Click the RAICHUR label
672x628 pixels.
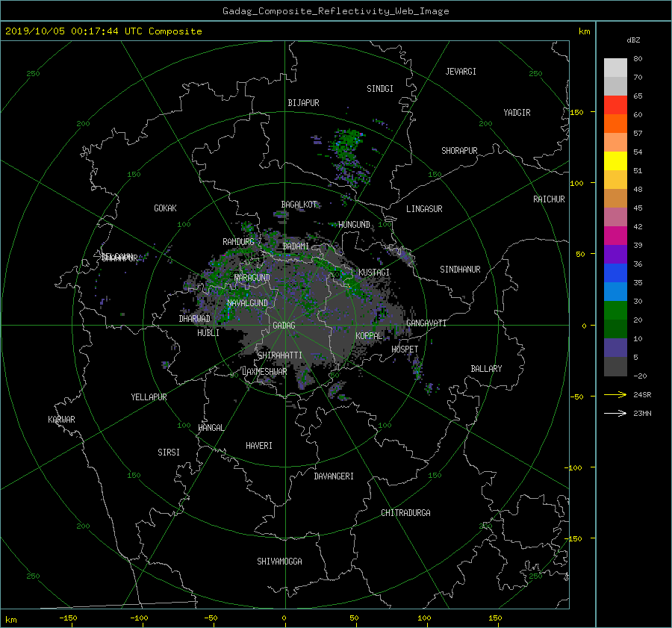549,199
